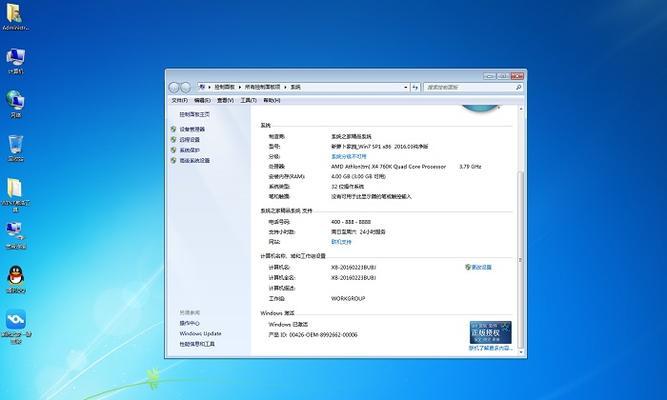Screen dimensions: 667x400
Task: Select the "3.79 GHz" processor speed value
Action: coord(470,167)
